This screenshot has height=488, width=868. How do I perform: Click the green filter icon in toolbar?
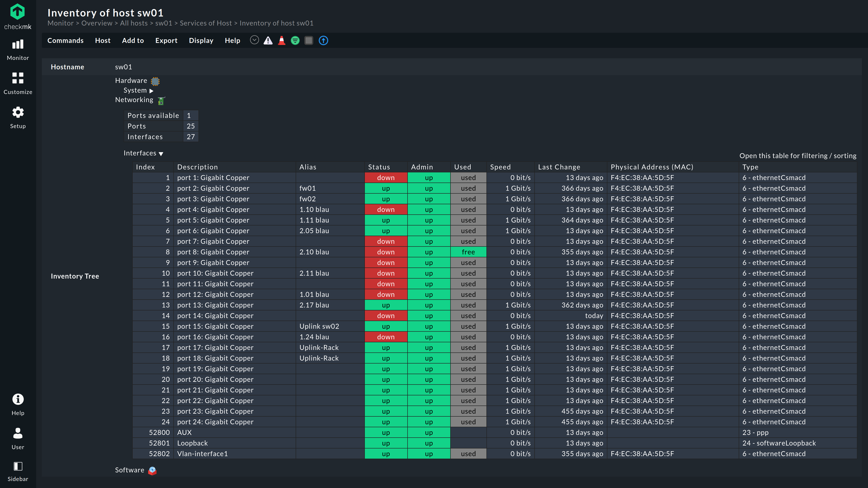[295, 41]
